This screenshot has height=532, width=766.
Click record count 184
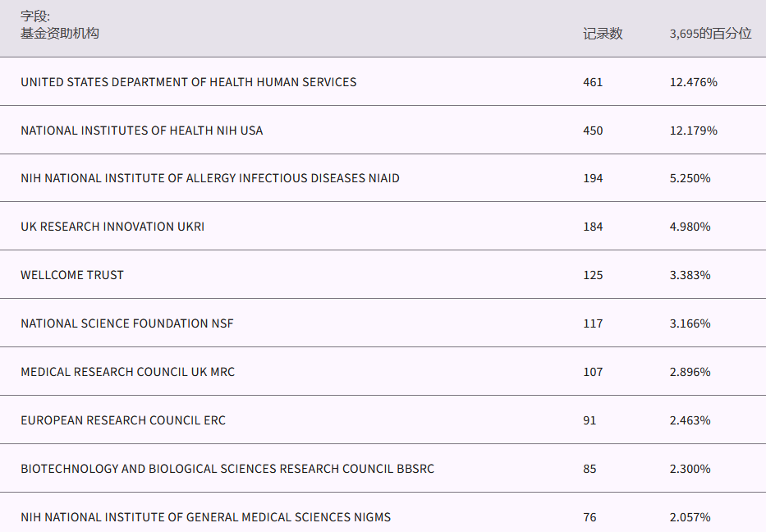coord(593,227)
